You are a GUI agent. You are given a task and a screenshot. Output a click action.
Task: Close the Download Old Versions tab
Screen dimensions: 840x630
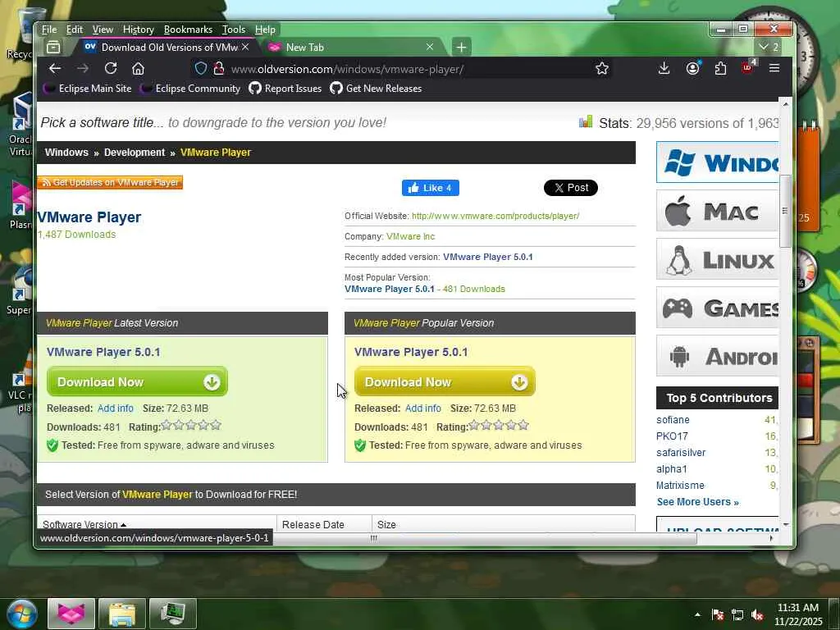[x=245, y=47]
